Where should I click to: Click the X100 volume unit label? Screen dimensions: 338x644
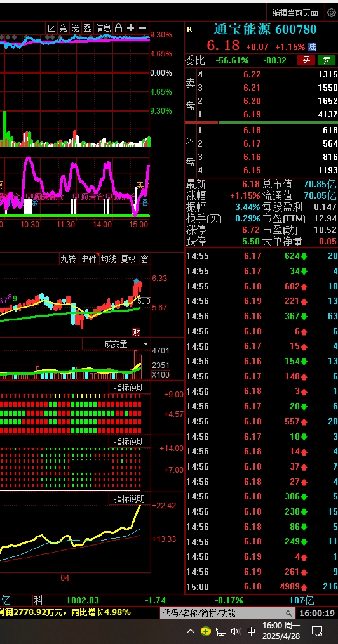(x=161, y=375)
